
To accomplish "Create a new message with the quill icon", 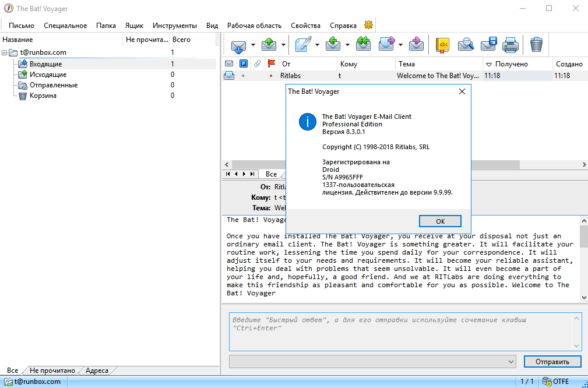I will 304,44.
